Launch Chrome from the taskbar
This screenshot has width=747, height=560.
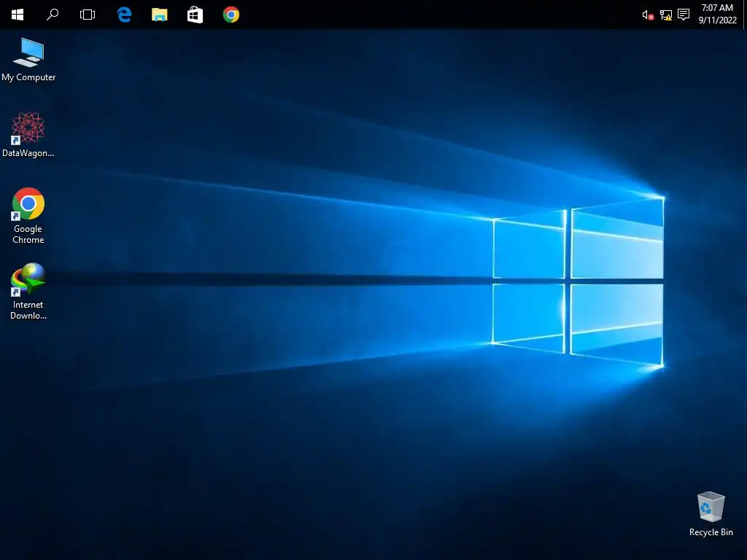pos(231,15)
